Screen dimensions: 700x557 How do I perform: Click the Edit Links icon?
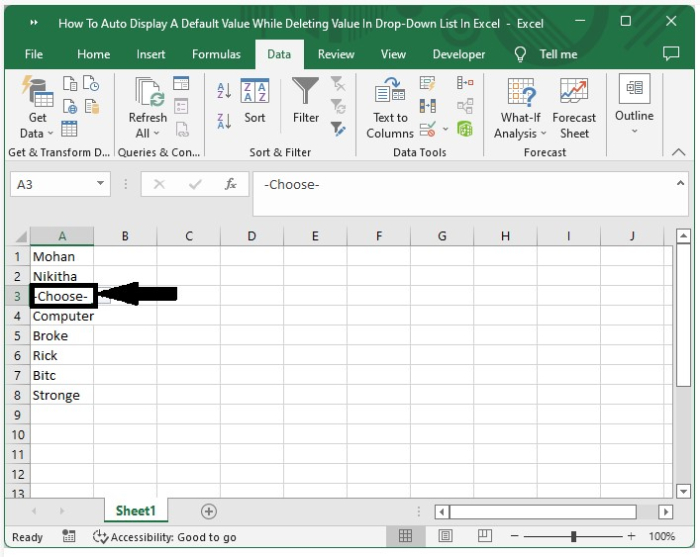(181, 129)
